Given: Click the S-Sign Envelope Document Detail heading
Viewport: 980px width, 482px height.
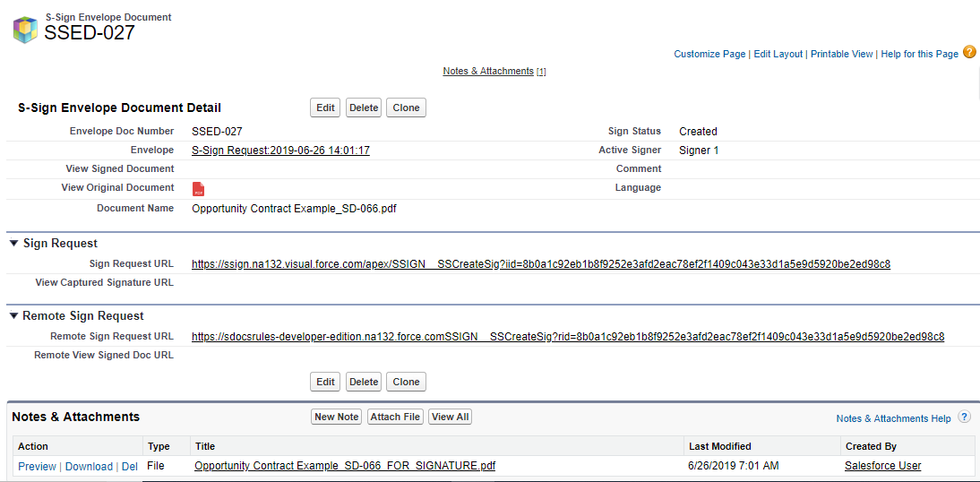Looking at the screenshot, I should (x=119, y=108).
